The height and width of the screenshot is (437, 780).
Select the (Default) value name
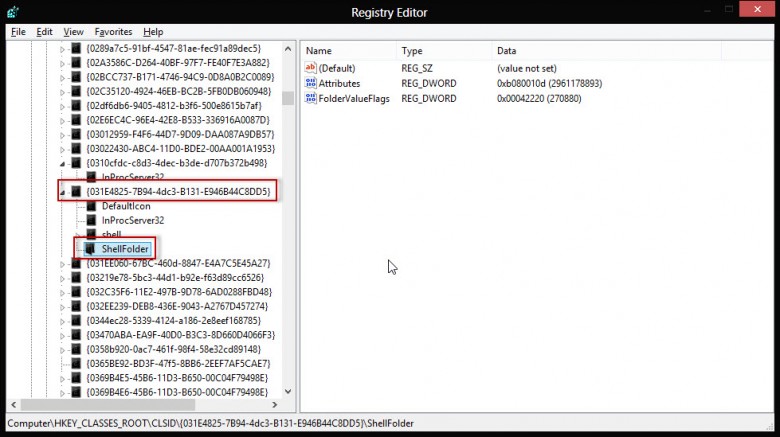(x=337, y=69)
